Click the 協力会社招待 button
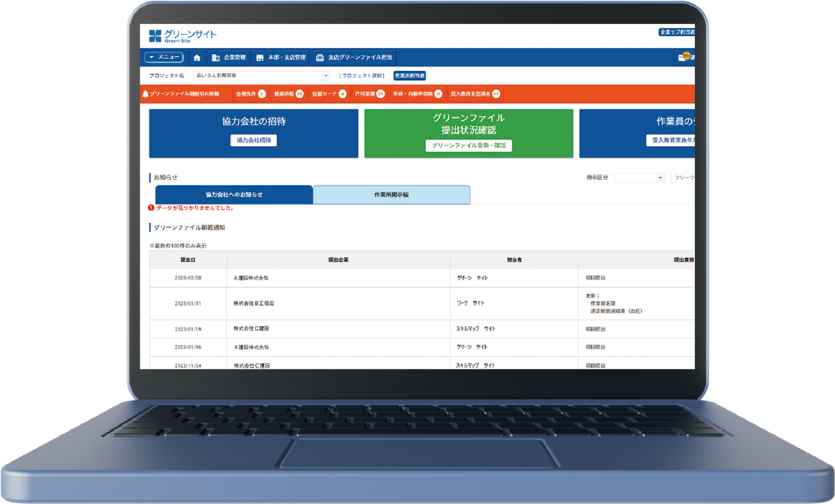835x504 pixels. tap(253, 140)
